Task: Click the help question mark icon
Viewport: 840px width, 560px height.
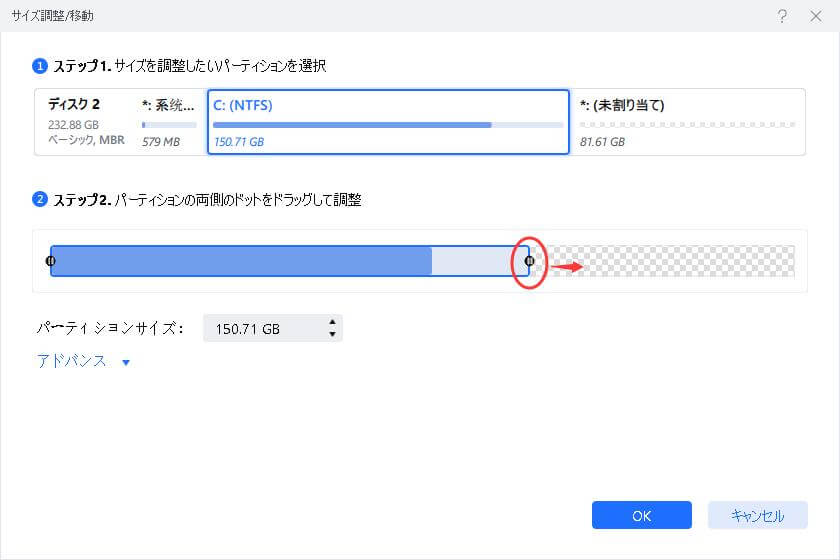Action: click(x=782, y=16)
